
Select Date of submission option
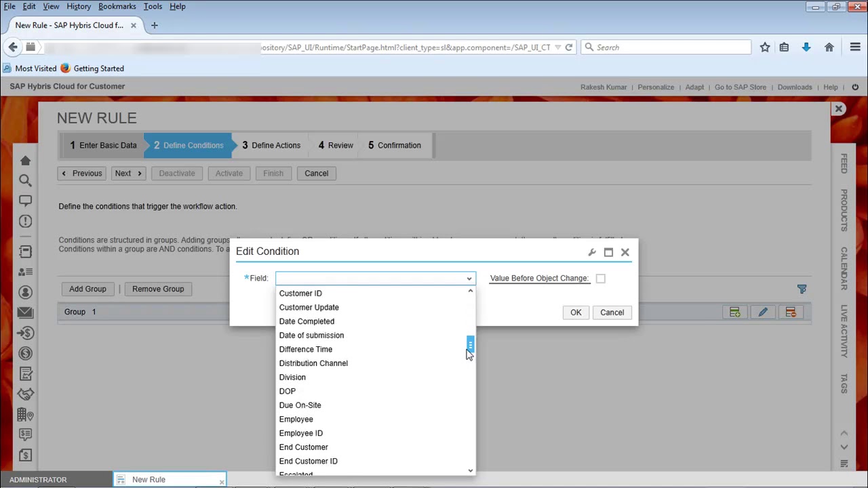pyautogui.click(x=311, y=335)
